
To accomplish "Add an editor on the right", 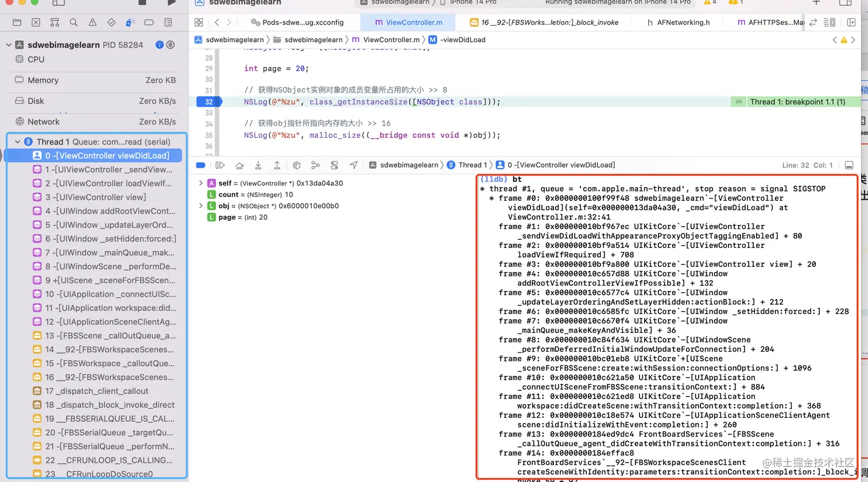I will pyautogui.click(x=851, y=22).
